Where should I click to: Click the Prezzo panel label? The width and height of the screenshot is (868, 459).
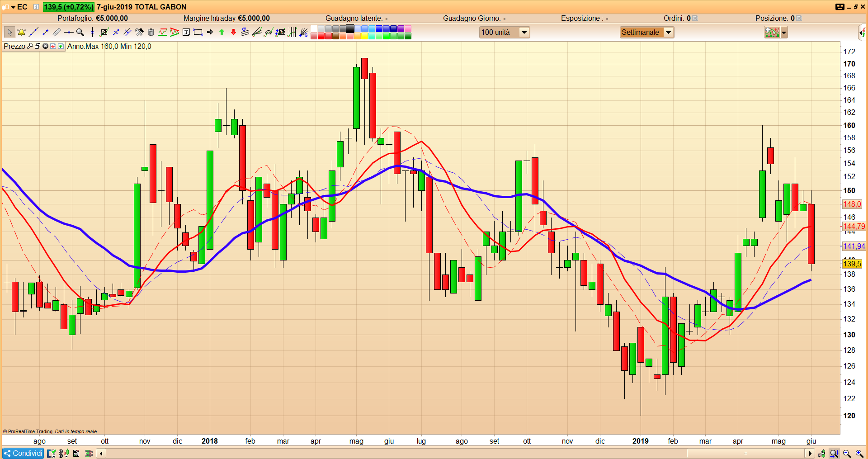tap(14, 46)
